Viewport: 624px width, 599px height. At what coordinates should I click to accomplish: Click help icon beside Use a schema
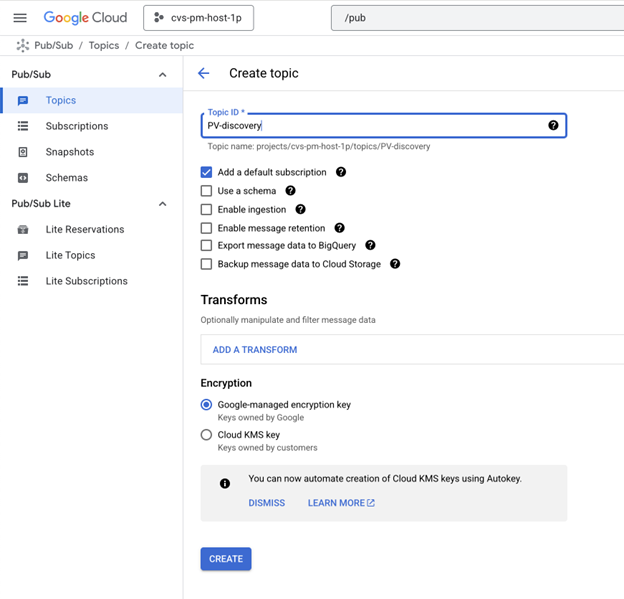(291, 191)
